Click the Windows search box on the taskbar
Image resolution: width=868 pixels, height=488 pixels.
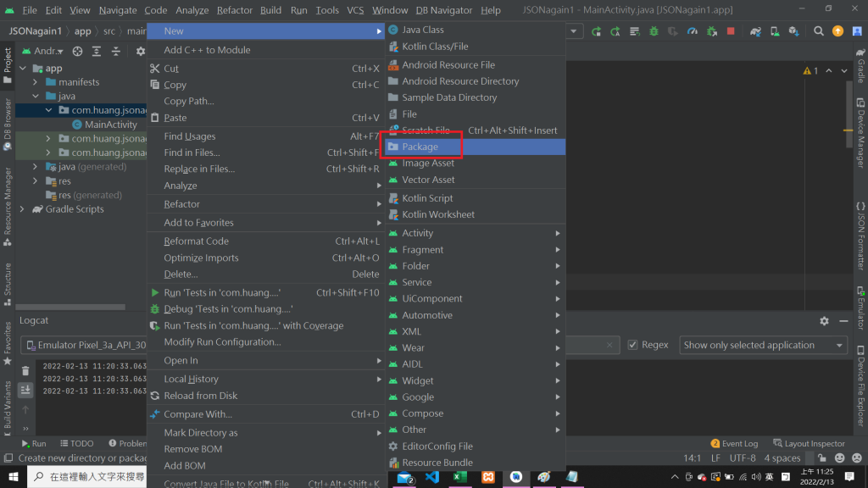pos(87,476)
